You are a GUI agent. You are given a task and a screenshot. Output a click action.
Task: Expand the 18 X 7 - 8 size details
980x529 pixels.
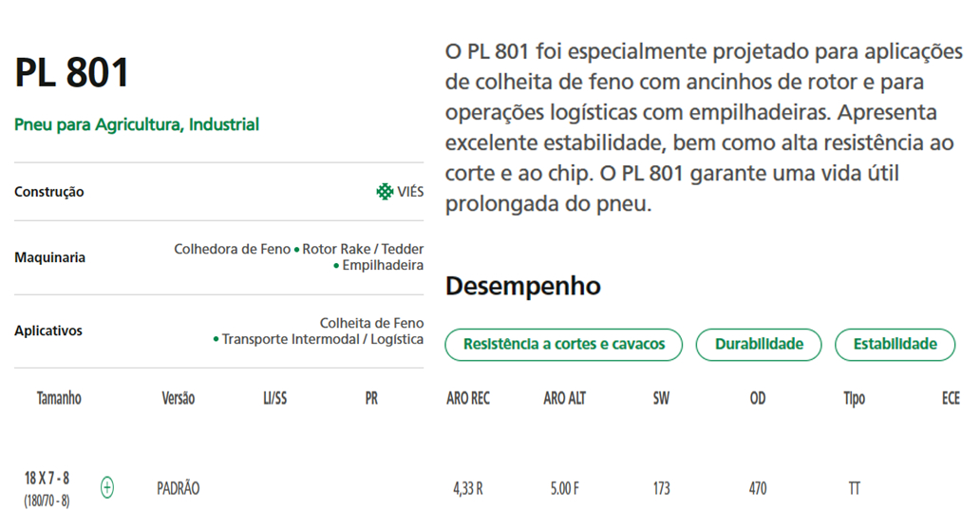(107, 487)
